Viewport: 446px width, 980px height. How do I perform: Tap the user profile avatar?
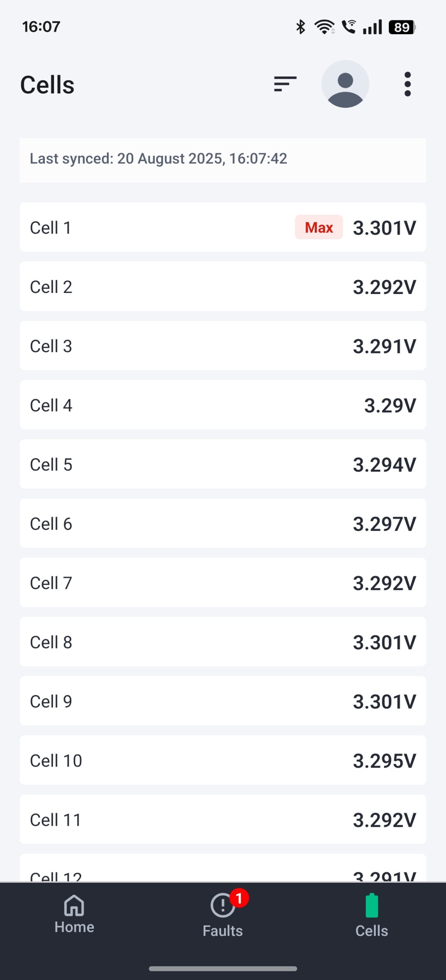coord(345,84)
